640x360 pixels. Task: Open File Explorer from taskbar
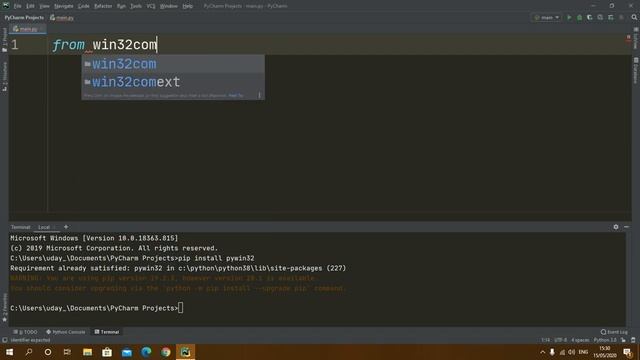coord(87,352)
